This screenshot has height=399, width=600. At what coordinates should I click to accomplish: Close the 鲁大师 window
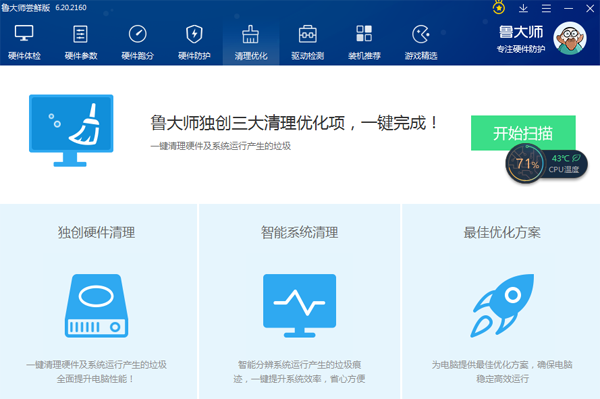590,8
